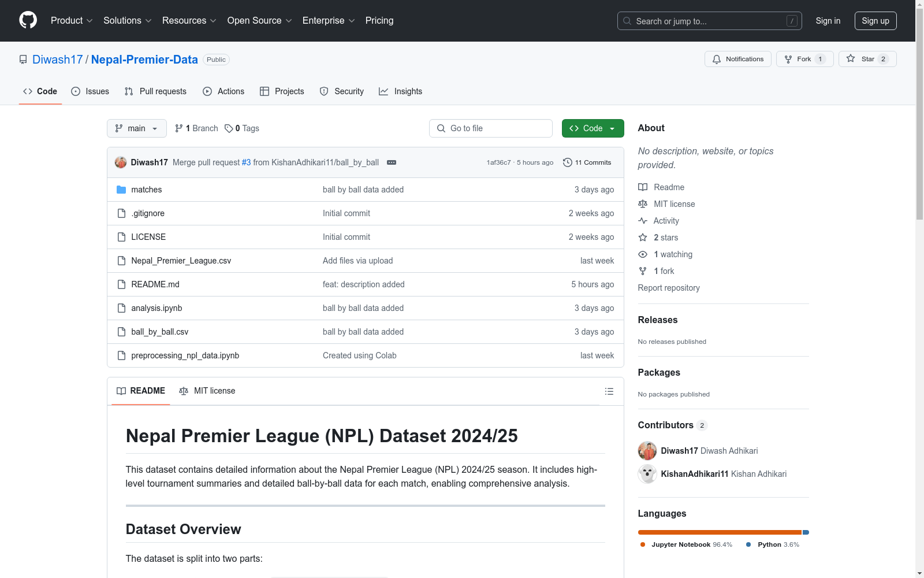Click the search magnifier icon in header
Viewport: 924px width, 578px height.
[x=627, y=21]
